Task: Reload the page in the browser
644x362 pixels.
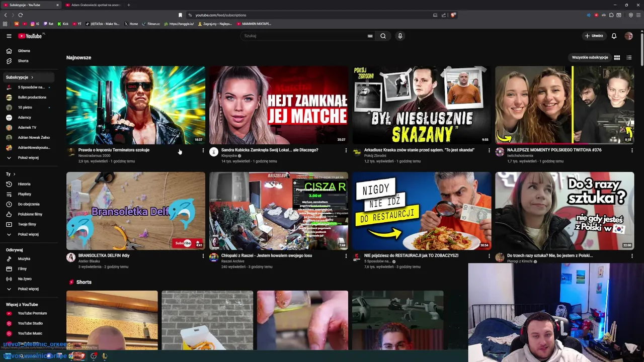Action: 20,15
